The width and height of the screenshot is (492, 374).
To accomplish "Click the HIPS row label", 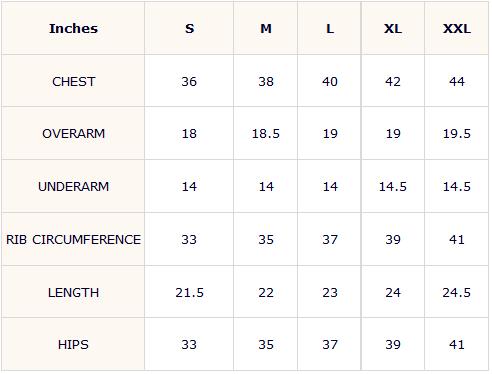I will 73,345.
